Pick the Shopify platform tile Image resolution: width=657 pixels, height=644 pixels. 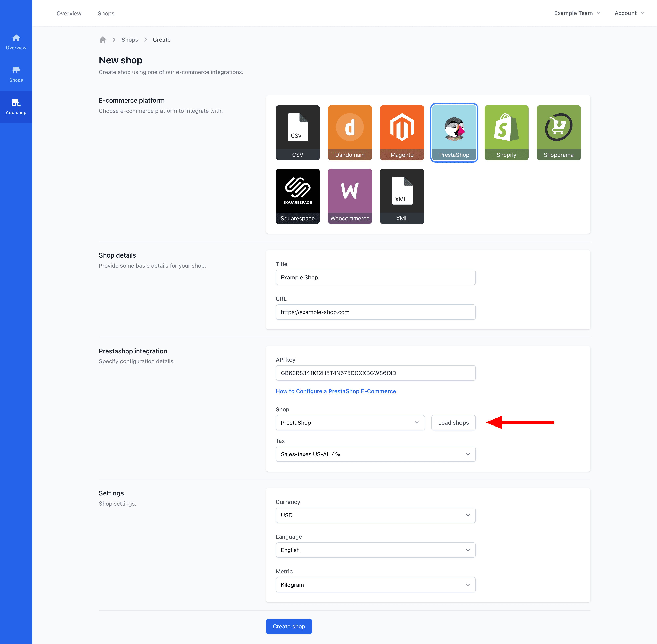click(x=506, y=132)
